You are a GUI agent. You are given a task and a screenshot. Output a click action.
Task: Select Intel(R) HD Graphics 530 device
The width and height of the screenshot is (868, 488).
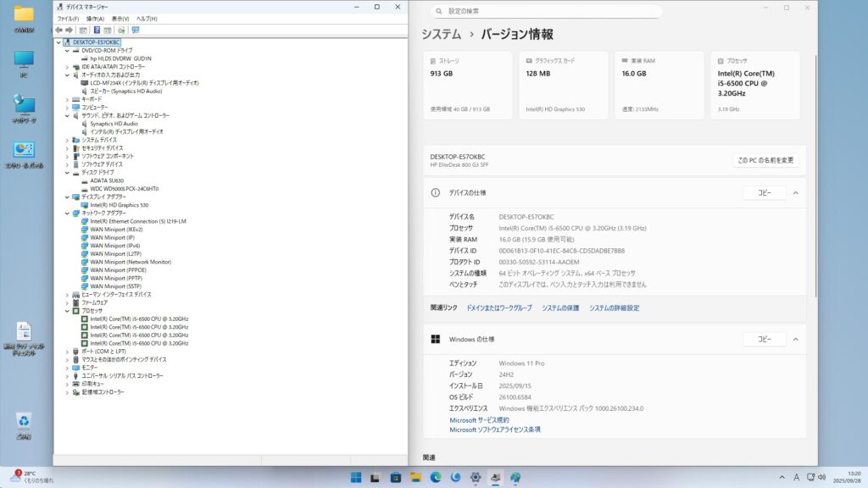tap(119, 205)
